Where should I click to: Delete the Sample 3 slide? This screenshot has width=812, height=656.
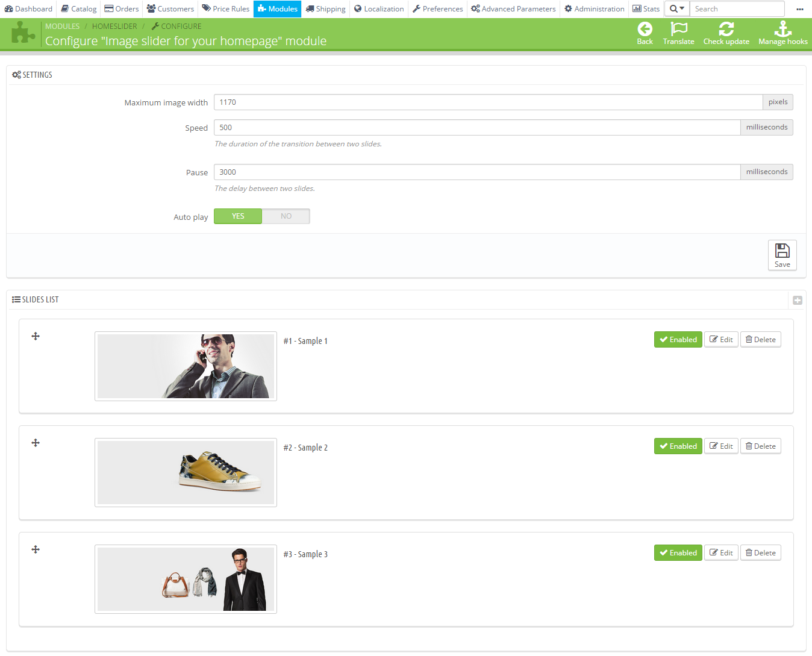[x=760, y=553]
